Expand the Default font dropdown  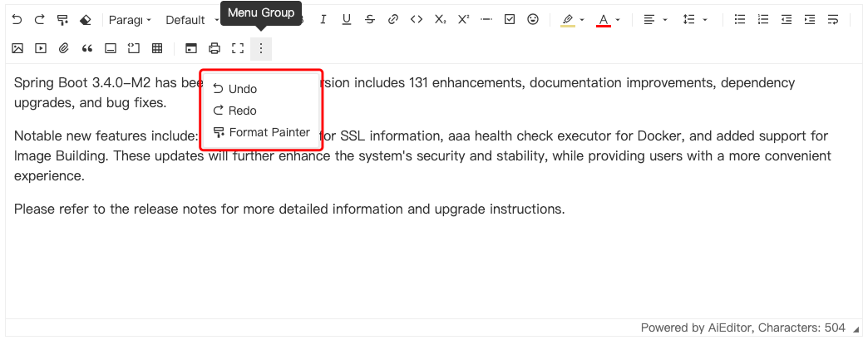[192, 20]
